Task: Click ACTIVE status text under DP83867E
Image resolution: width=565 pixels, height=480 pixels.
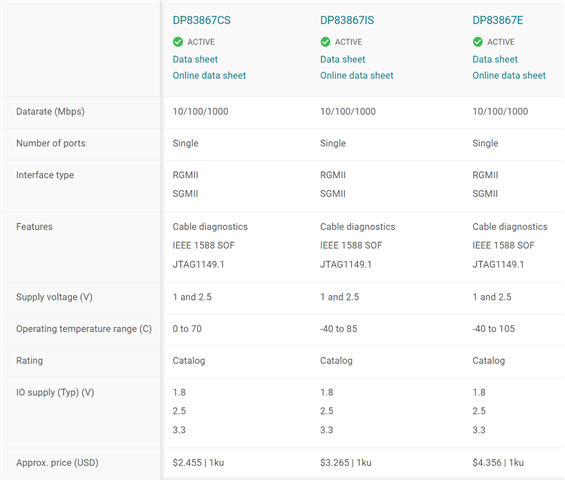Action: (x=501, y=42)
